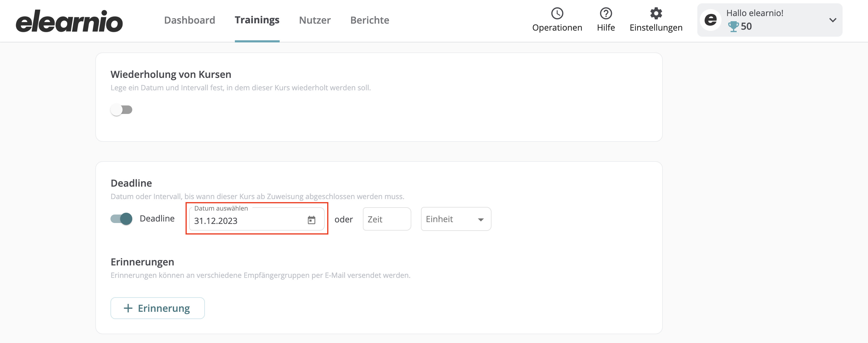Go to the Dashboard tab
Viewport: 868px width, 343px height.
(x=189, y=20)
